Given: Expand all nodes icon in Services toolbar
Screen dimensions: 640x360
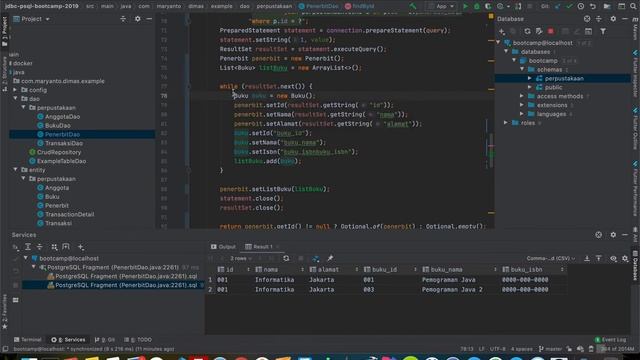Looking at the screenshot, I should pyautogui.click(x=28, y=247).
